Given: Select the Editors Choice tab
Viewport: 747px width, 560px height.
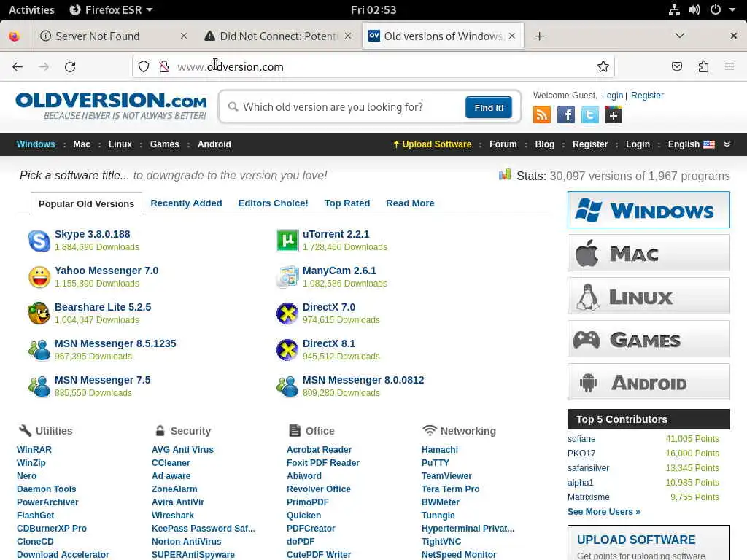Looking at the screenshot, I should [x=273, y=203].
